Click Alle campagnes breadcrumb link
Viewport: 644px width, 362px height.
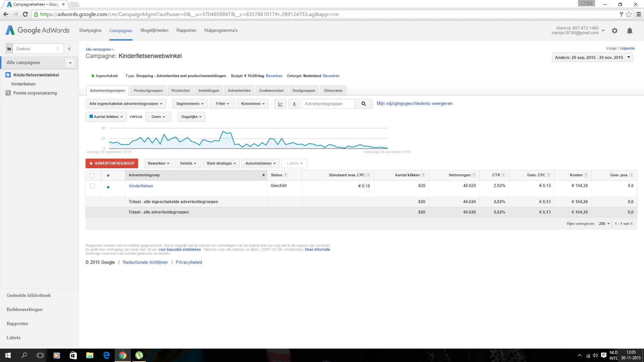pos(98,49)
